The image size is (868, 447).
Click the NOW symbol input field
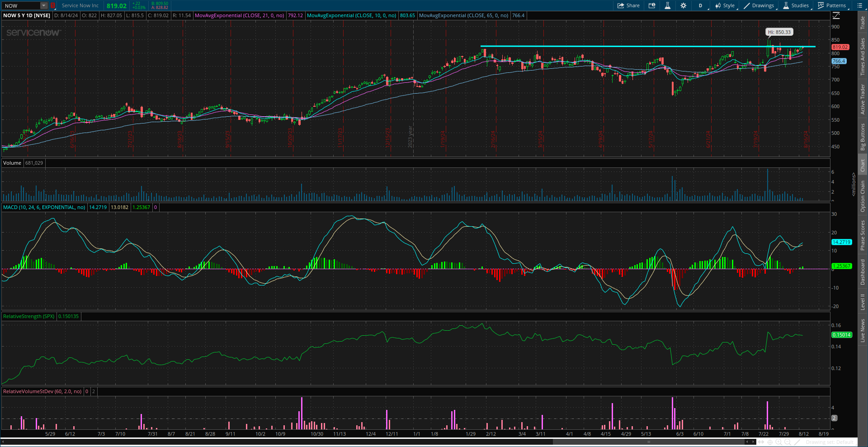(21, 5)
